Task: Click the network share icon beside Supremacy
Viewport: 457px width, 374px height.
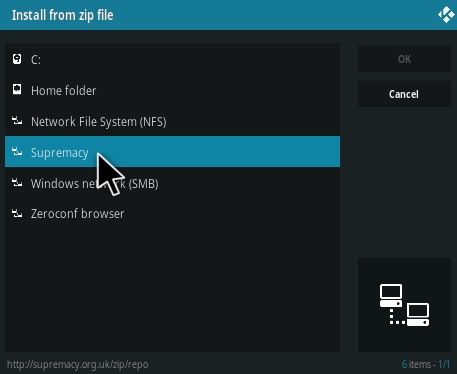Action: point(17,152)
